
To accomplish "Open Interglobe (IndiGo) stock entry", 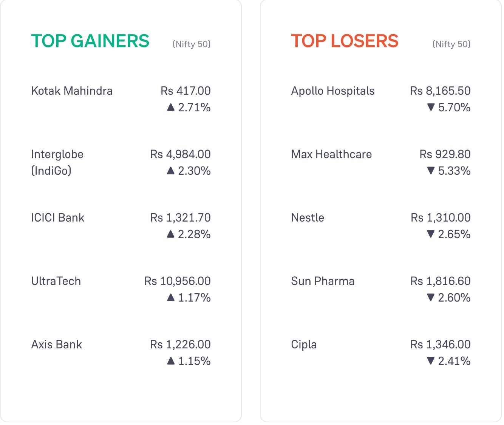I will [x=57, y=163].
